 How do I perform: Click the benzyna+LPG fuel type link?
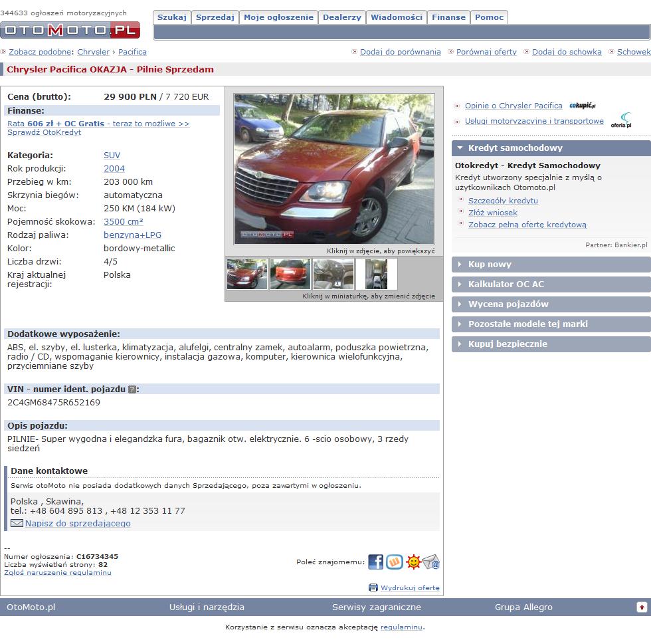[x=132, y=235]
